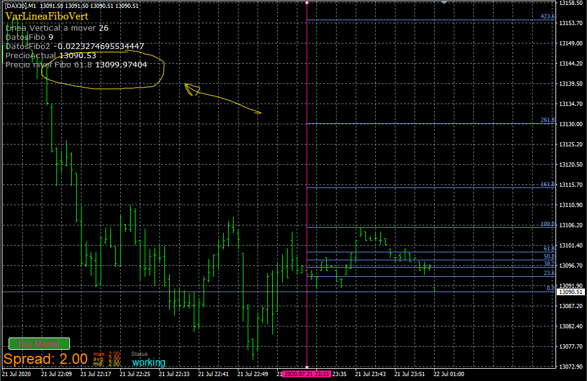Click the 21 Jul 22:33 time axis label

[174, 374]
